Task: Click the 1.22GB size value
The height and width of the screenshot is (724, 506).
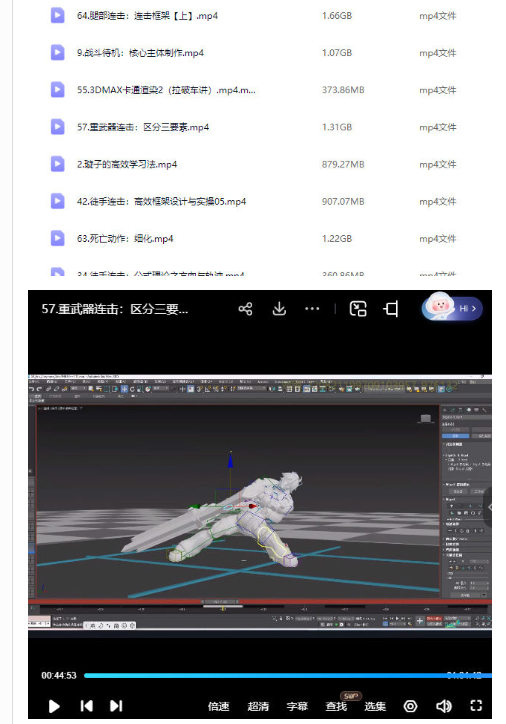Action: pos(337,239)
